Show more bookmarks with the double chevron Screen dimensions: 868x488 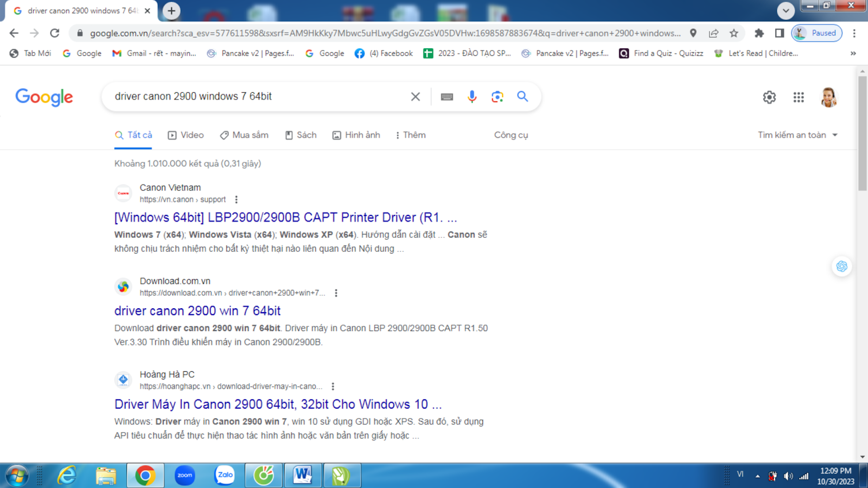point(853,53)
